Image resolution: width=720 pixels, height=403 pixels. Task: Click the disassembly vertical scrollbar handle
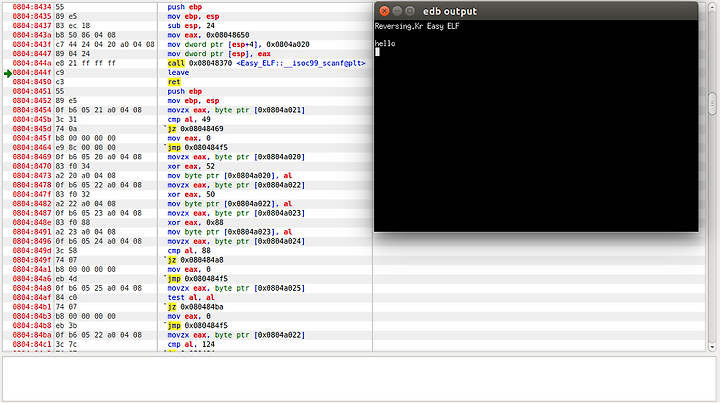pos(712,104)
